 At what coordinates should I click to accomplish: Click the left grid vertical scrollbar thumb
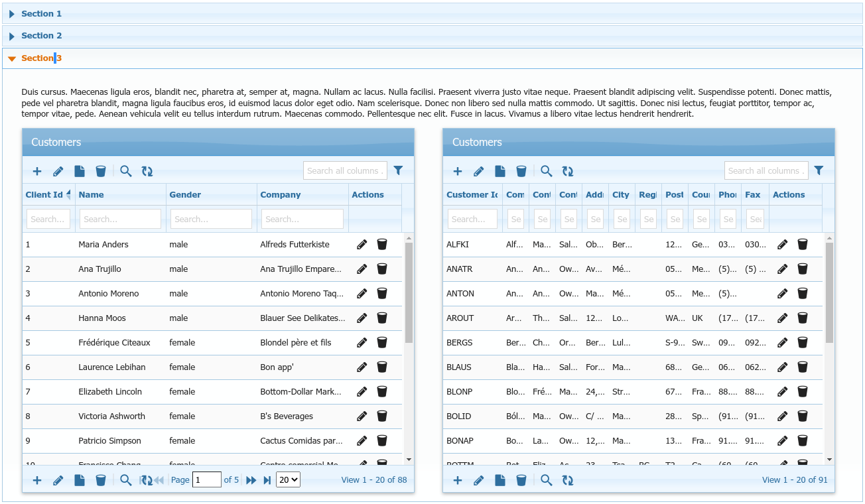409,292
